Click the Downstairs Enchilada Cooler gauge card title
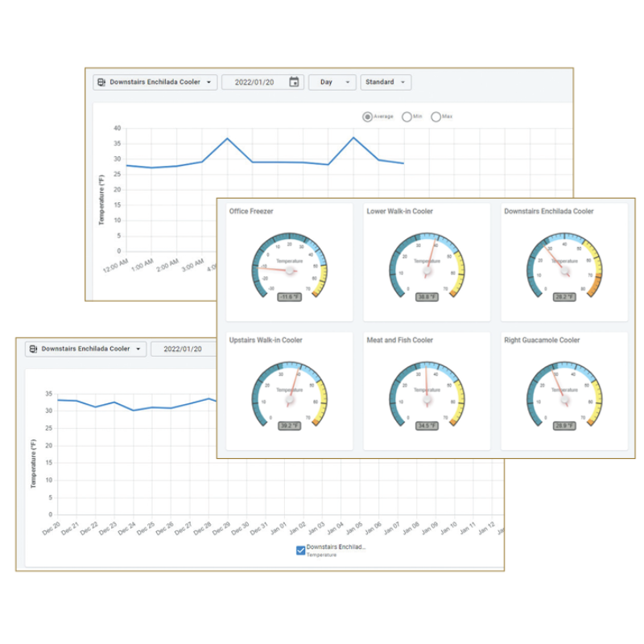The width and height of the screenshot is (644, 644). click(549, 212)
